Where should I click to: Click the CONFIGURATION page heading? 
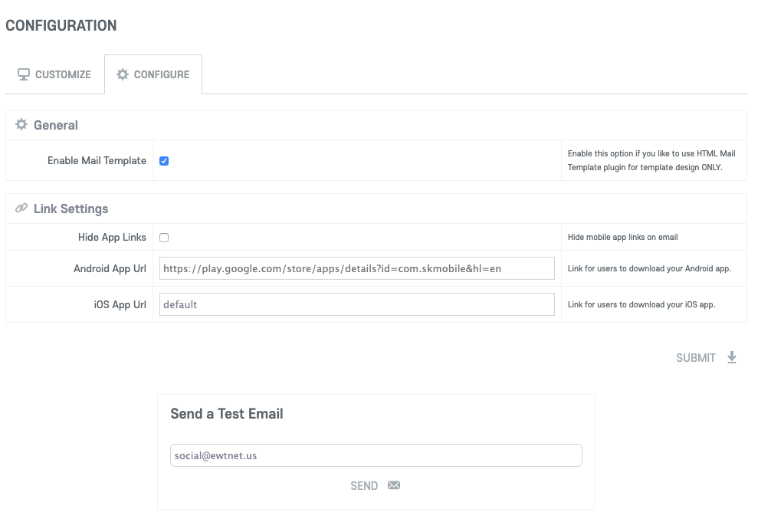pyautogui.click(x=61, y=25)
